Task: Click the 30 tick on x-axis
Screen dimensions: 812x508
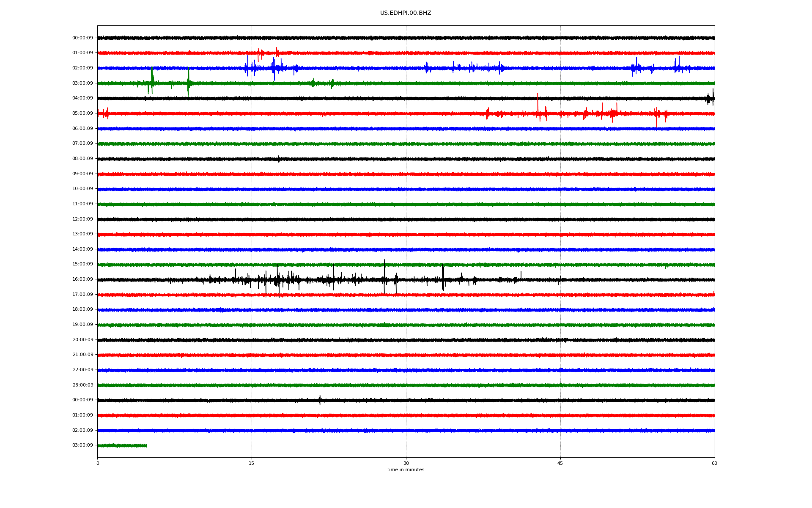Action: tap(406, 463)
